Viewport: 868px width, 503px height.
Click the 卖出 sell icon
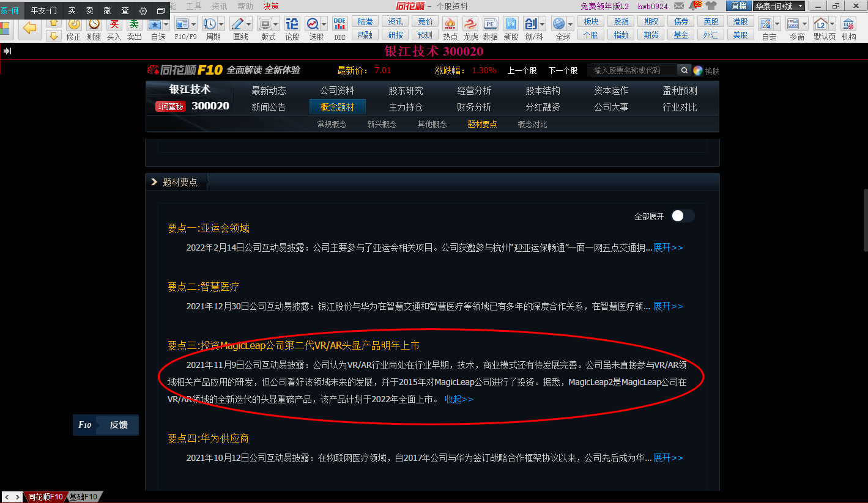[134, 24]
